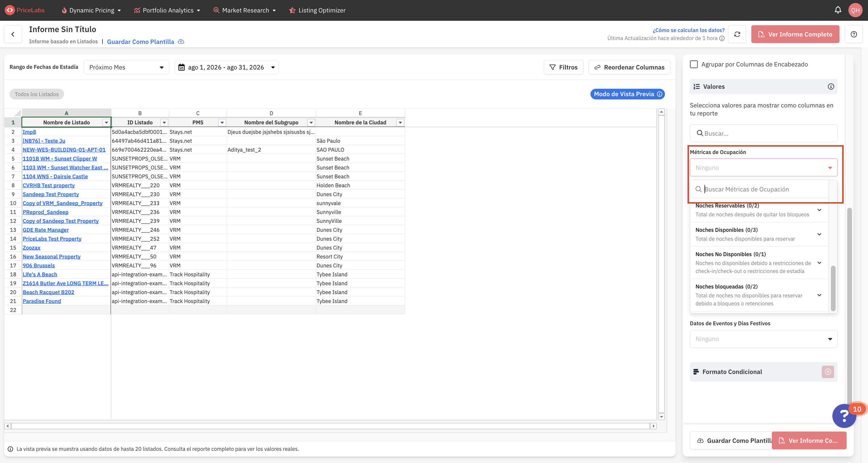The image size is (868, 463).
Task: Click the plus icon in Formato Condicional
Action: coord(828,372)
